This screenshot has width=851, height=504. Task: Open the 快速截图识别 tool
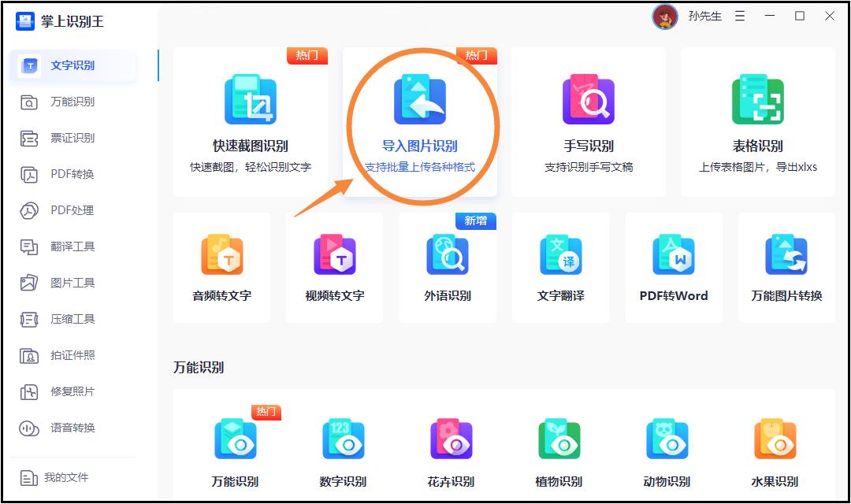pyautogui.click(x=250, y=122)
